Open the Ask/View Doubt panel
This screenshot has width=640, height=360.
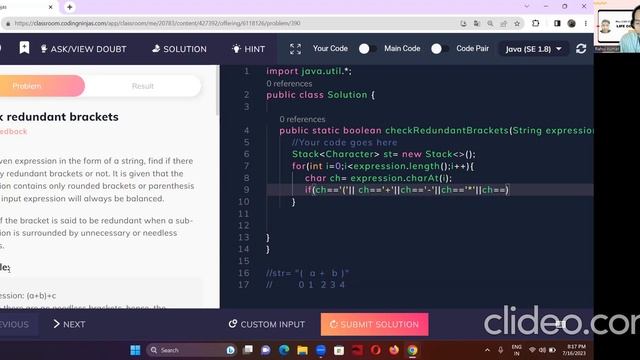point(83,49)
